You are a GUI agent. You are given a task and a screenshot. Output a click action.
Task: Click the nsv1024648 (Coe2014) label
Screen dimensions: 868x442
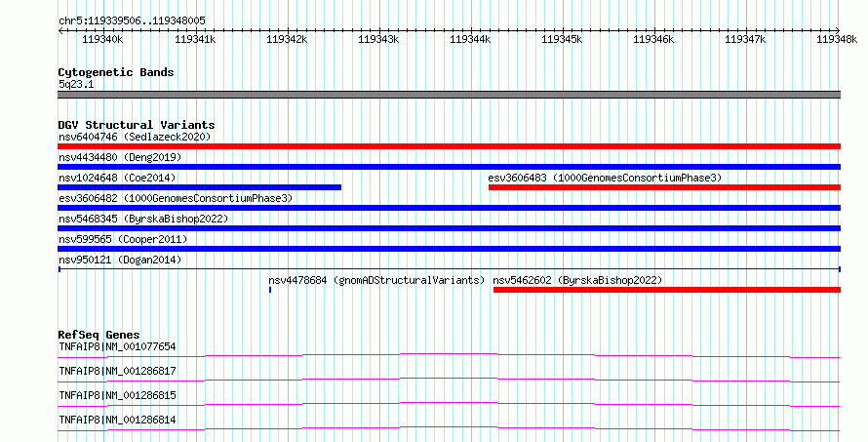pyautogui.click(x=117, y=178)
